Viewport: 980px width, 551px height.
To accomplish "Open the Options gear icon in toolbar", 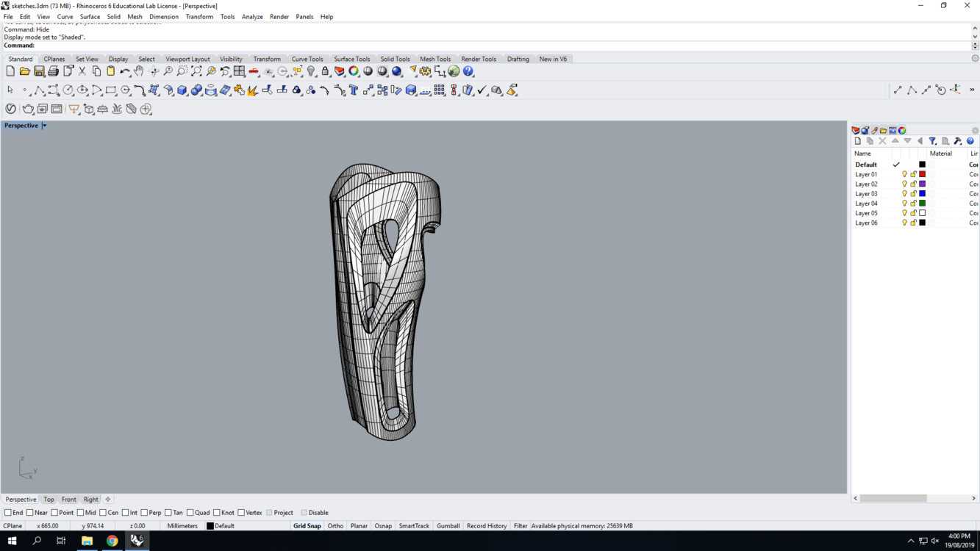I will coord(425,71).
